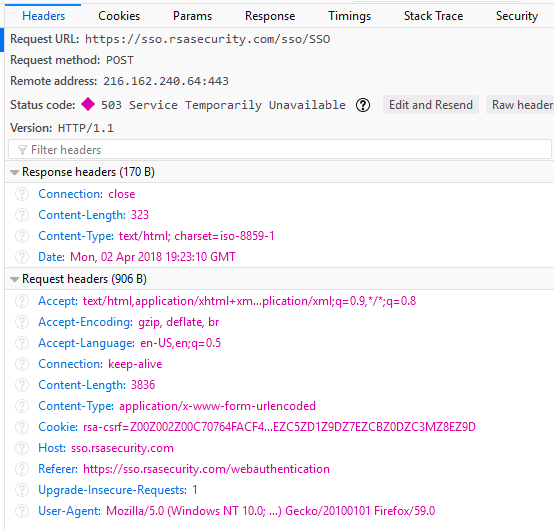
Task: Show the Timings tab
Action: point(349,16)
